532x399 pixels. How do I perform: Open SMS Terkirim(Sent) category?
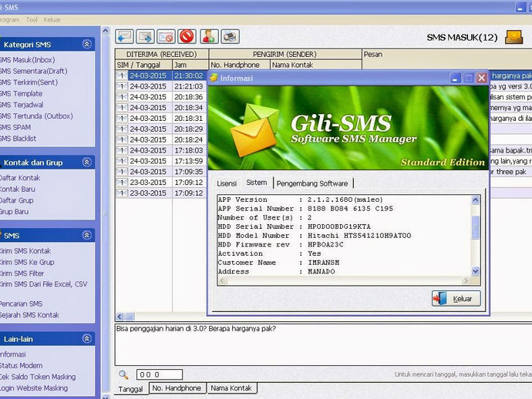(x=29, y=82)
